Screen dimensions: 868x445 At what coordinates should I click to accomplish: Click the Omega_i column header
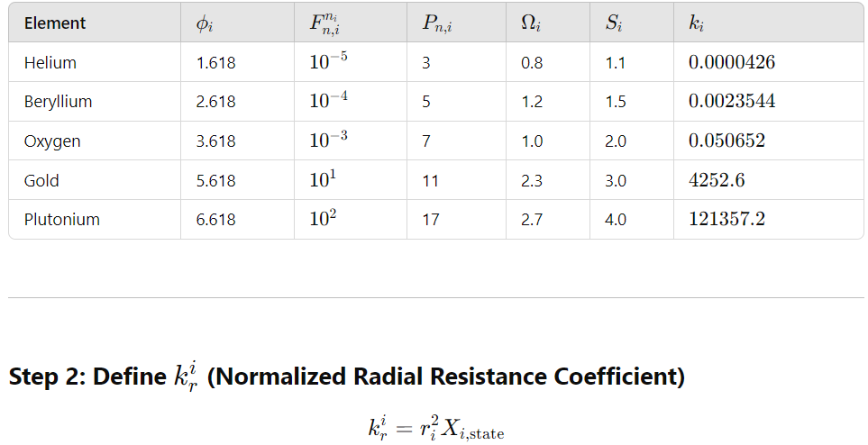pyautogui.click(x=531, y=23)
